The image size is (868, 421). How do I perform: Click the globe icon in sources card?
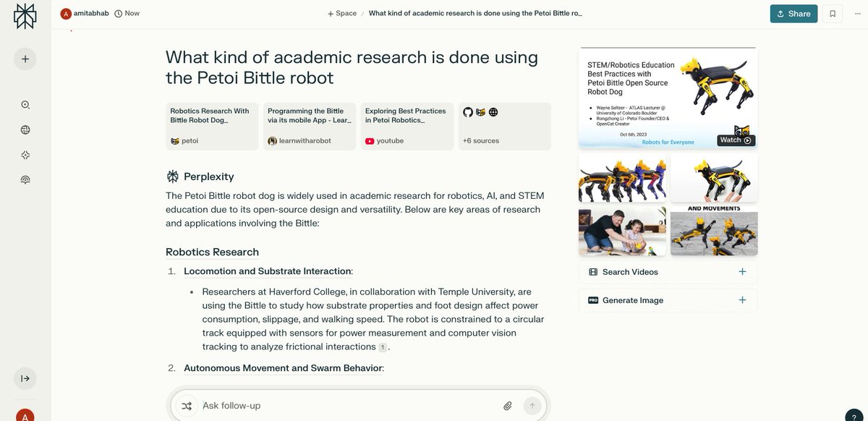(x=493, y=112)
